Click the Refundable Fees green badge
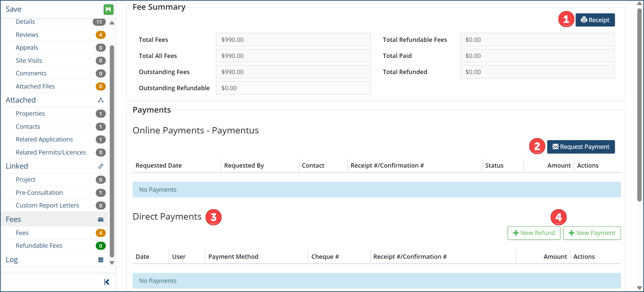This screenshot has width=644, height=292. [100, 246]
